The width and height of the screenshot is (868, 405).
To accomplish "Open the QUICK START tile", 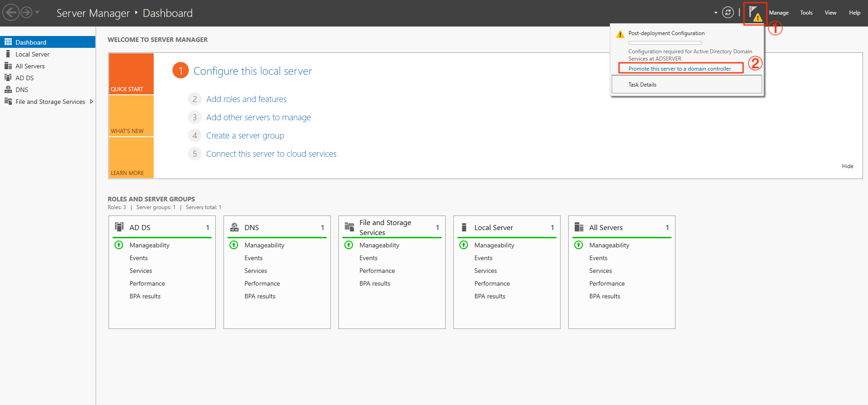I will tap(131, 74).
